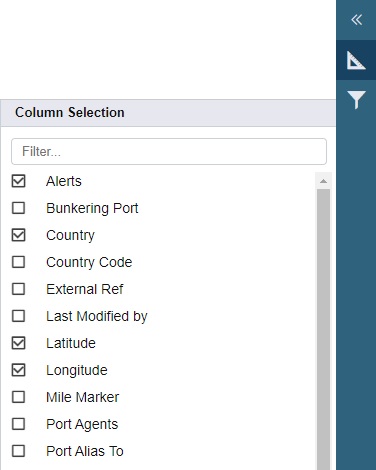Check the Port Alias To checkbox
Viewport: 376px width, 470px height.
coord(18,451)
